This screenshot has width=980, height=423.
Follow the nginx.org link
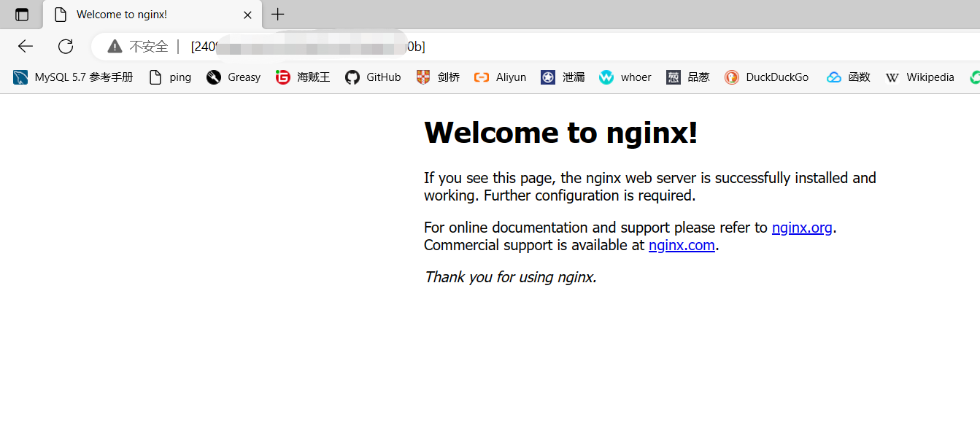[x=802, y=228]
